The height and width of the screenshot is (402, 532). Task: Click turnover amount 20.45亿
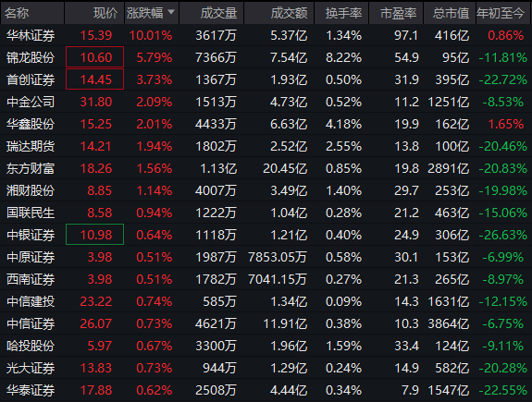click(x=285, y=168)
